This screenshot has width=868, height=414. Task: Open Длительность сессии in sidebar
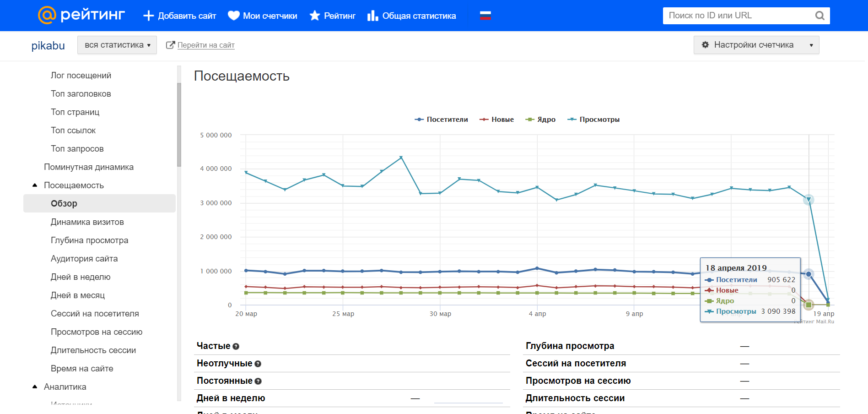coord(93,350)
